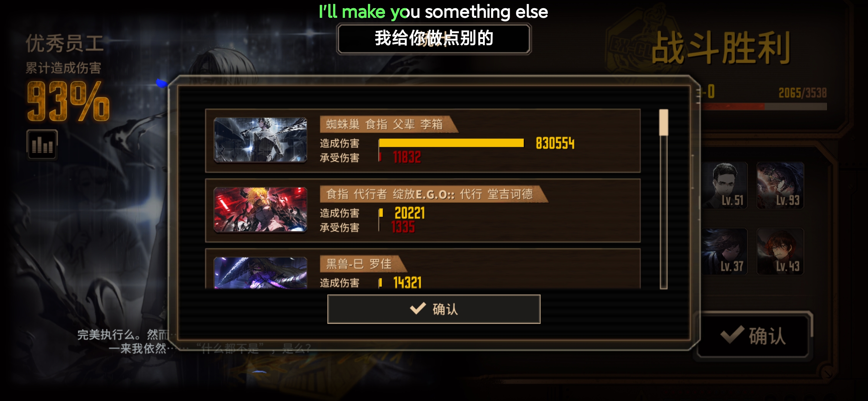The image size is (868, 401).
Task: Click the checkmark icon on dialog confirm button
Action: pos(418,308)
